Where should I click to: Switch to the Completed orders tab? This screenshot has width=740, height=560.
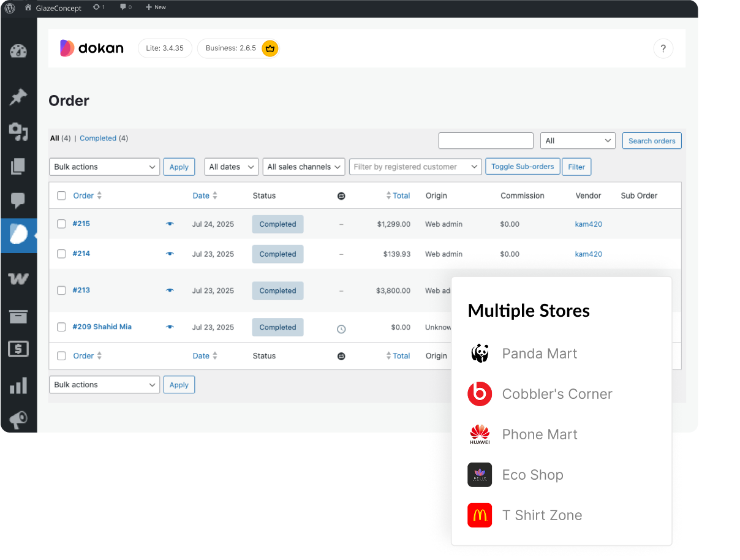(x=98, y=138)
